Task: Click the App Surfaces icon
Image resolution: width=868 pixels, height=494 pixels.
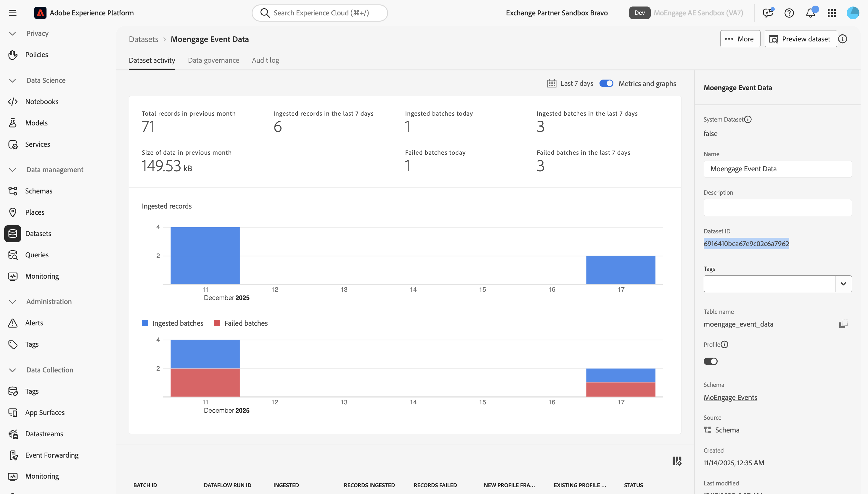Action: pos(13,413)
